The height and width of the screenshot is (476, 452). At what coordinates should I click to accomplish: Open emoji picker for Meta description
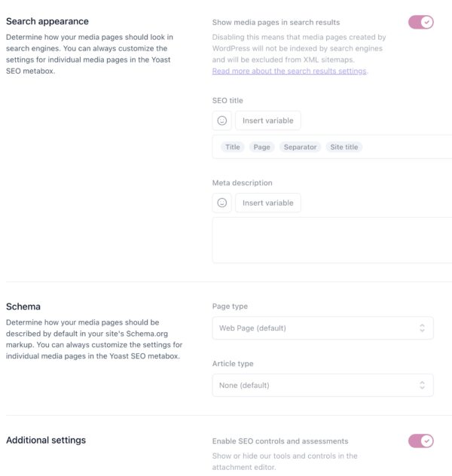[222, 203]
